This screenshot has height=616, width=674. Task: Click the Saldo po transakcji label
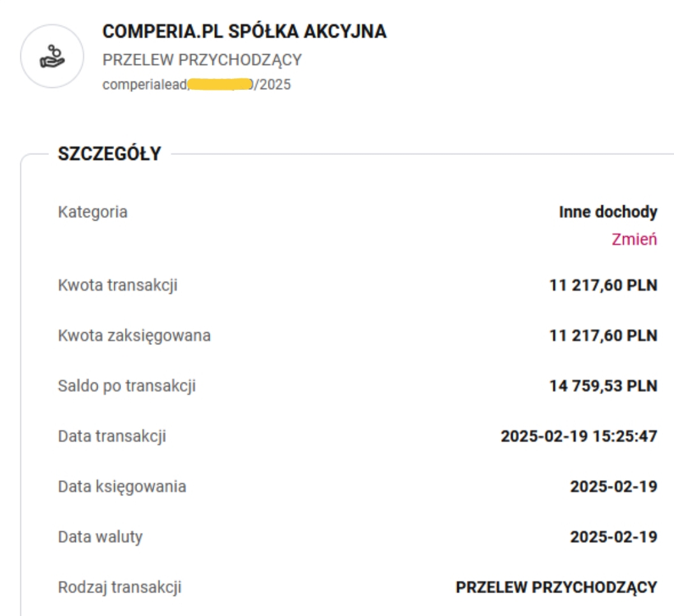point(126,386)
